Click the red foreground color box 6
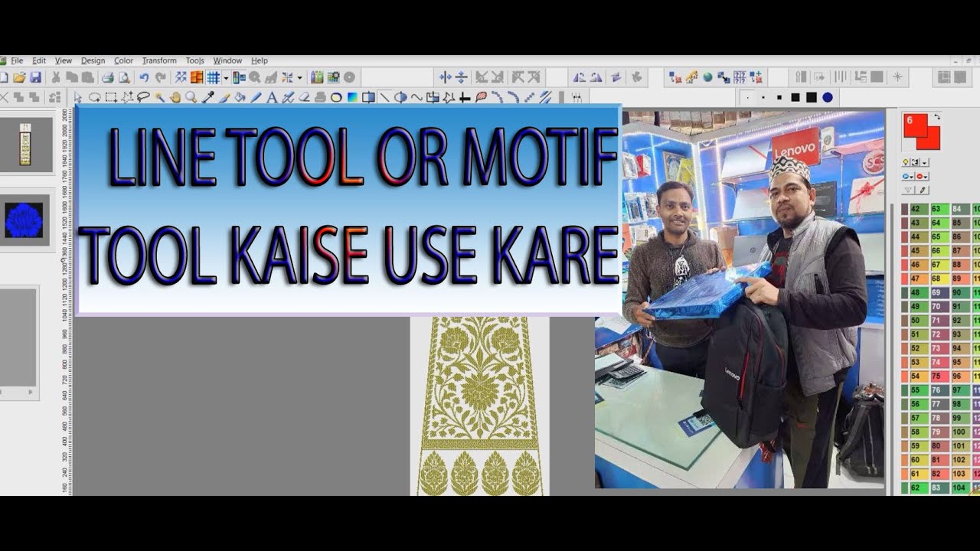Viewport: 980px width, 551px height. tap(916, 126)
